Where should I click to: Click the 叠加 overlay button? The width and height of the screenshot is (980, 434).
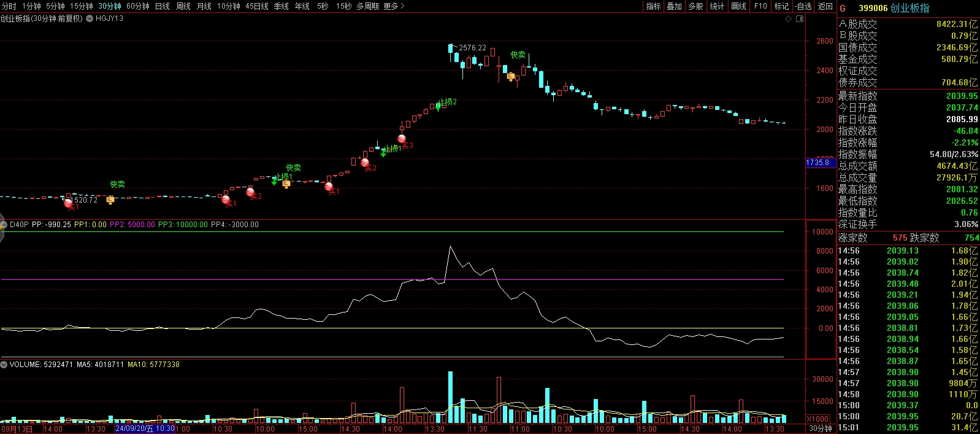675,6
